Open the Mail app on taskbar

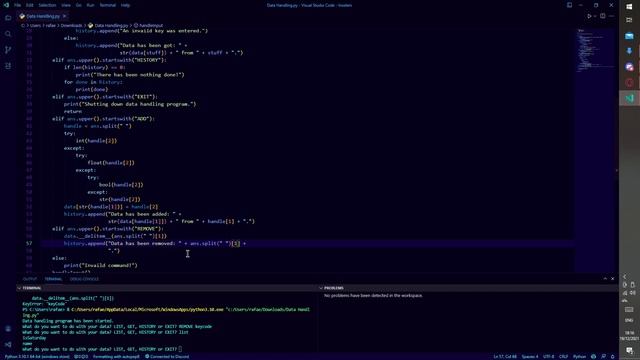(629, 36)
